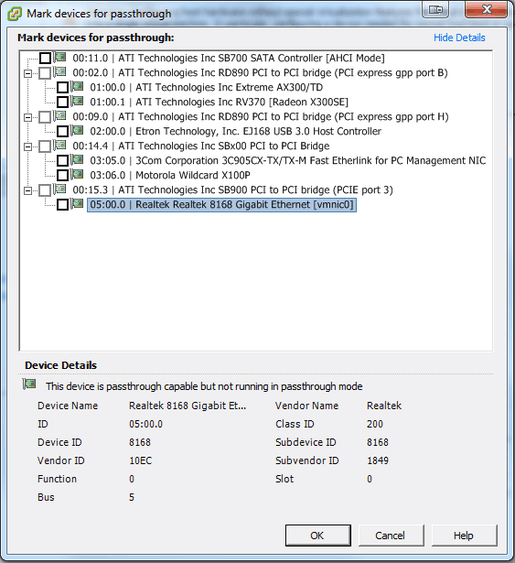The height and width of the screenshot is (563, 515).
Task: Click the Vendor Name value Realtek
Action: click(x=384, y=406)
